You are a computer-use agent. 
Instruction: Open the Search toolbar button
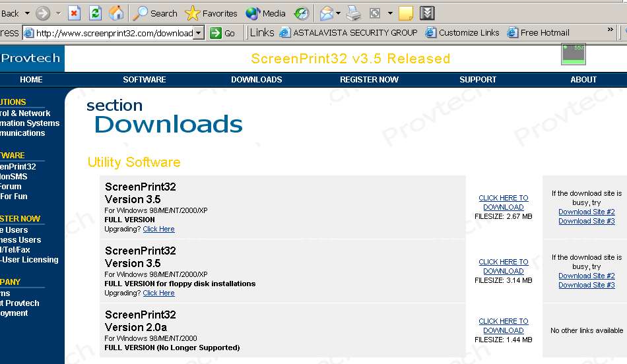pyautogui.click(x=155, y=14)
